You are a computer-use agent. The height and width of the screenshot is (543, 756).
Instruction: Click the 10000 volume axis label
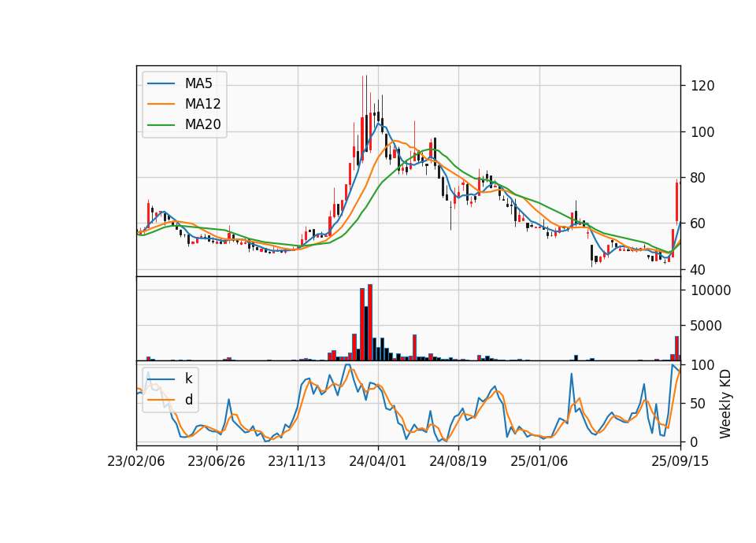(710, 290)
